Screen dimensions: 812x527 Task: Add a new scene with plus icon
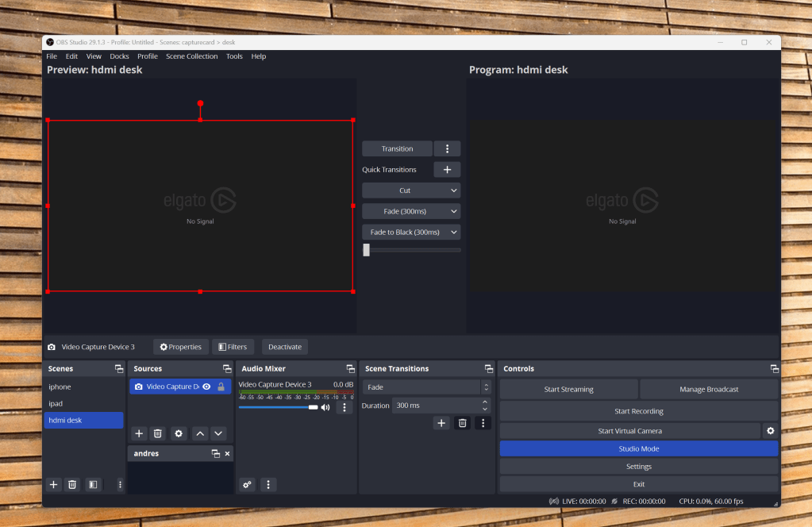pos(53,485)
